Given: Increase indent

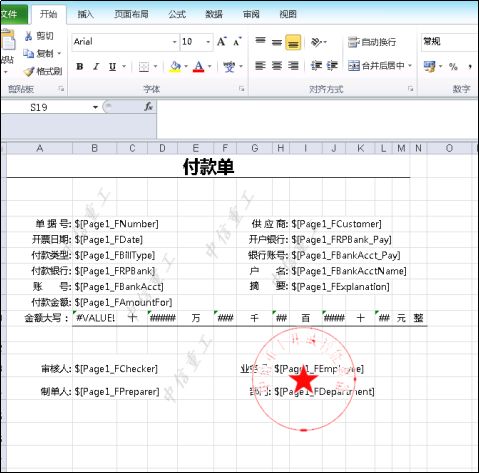Looking at the screenshot, I should [x=332, y=66].
